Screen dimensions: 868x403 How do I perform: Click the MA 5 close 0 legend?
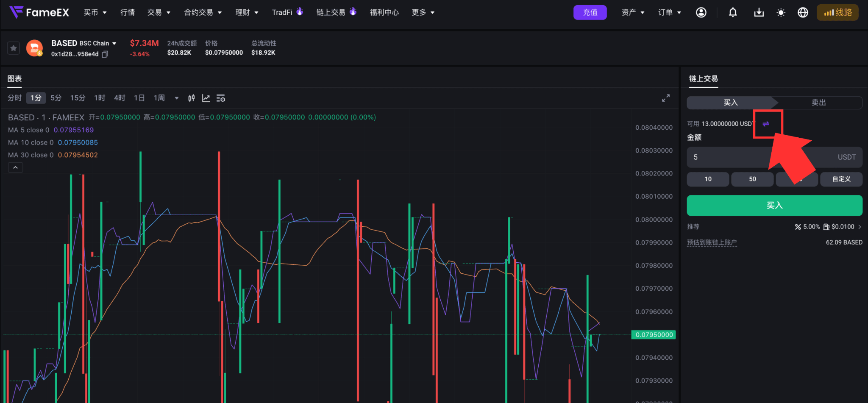[51, 130]
